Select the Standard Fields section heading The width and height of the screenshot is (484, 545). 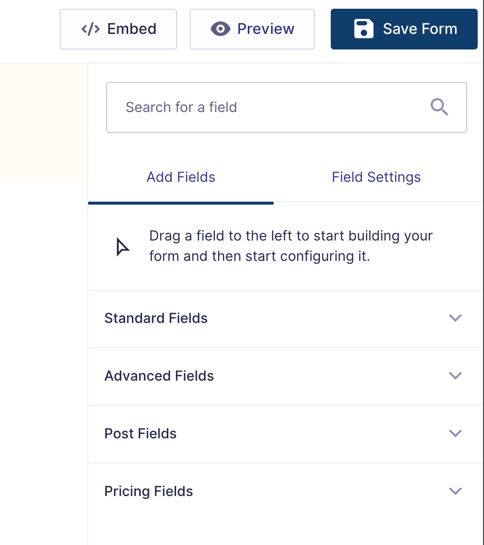click(156, 318)
